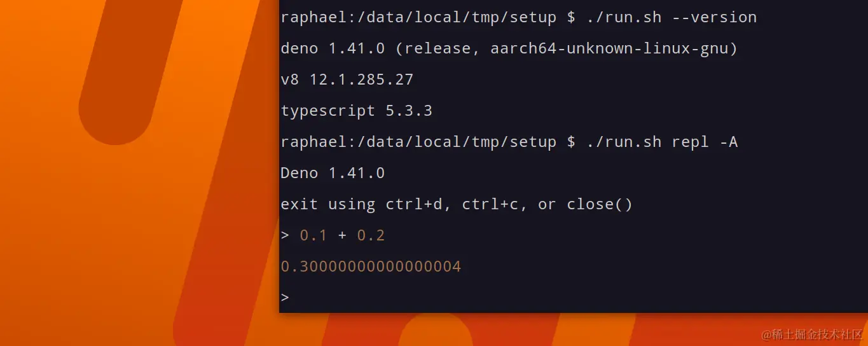The height and width of the screenshot is (346, 868).
Task: Select the result '0.30000000000000004'
Action: (371, 266)
